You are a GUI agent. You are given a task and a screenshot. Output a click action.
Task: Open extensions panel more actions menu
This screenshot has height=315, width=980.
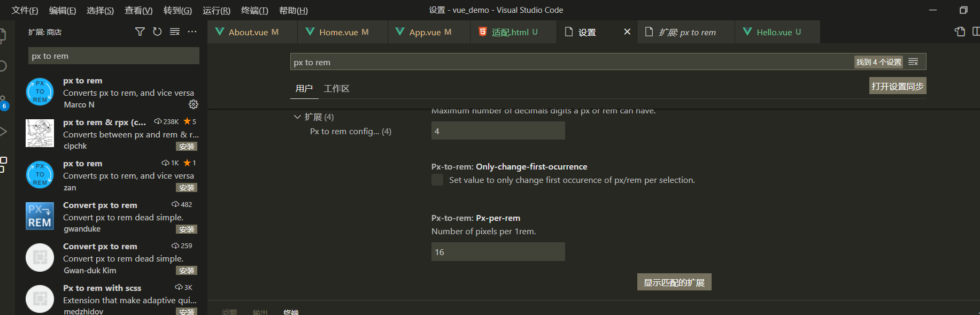coord(192,32)
